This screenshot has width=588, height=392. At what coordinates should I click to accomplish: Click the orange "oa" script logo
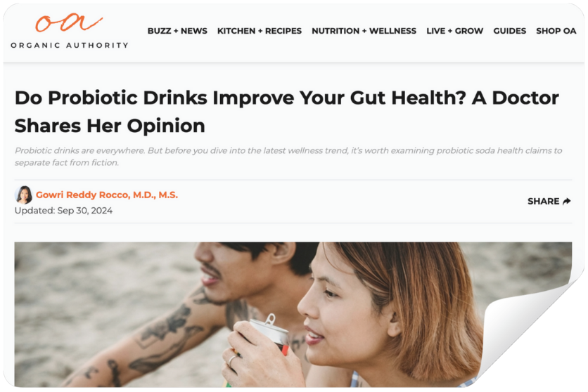pos(69,22)
